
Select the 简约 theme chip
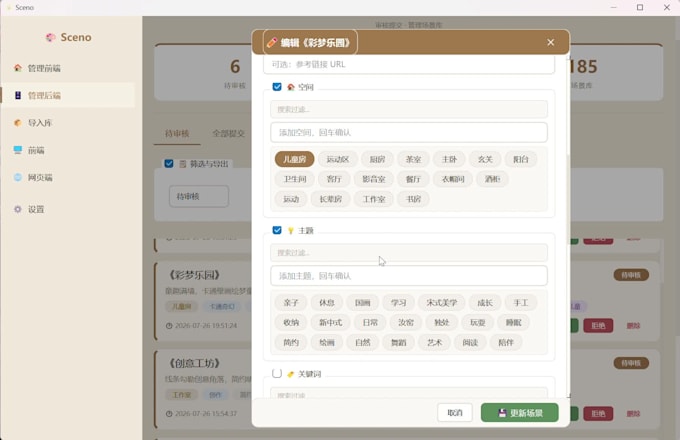point(291,342)
